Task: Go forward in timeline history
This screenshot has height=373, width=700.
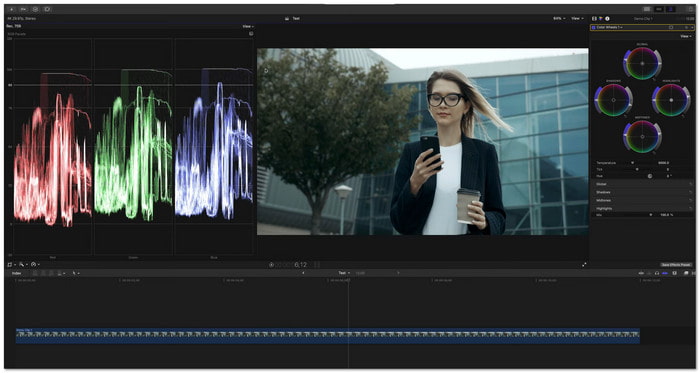Action: [x=398, y=273]
